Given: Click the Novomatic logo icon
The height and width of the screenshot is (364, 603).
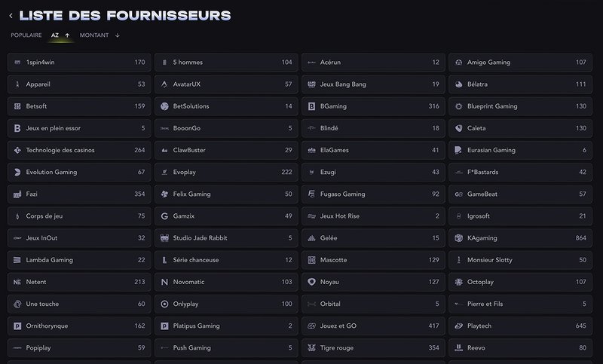Looking at the screenshot, I should coord(164,282).
